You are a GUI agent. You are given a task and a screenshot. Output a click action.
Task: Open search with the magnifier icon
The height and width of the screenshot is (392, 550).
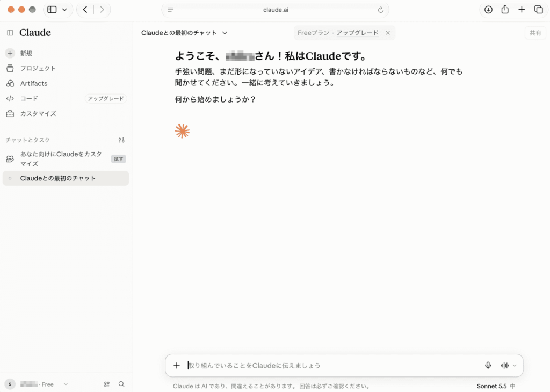[121, 384]
